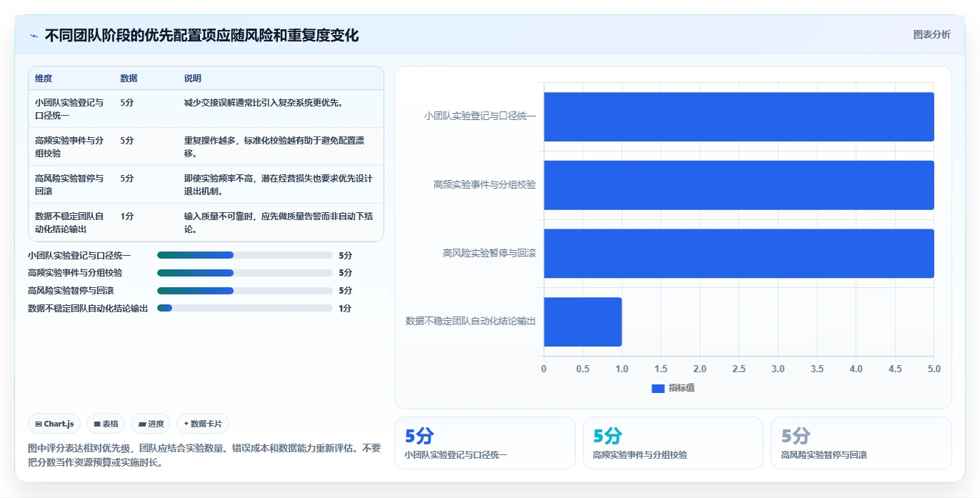Image resolution: width=980 pixels, height=498 pixels.
Task: Open the teal 5分 card 高频实验事件与分组校验
Action: 673,443
